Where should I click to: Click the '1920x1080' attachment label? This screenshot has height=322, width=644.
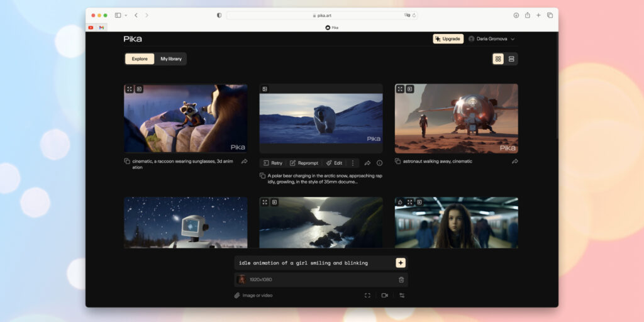261,280
